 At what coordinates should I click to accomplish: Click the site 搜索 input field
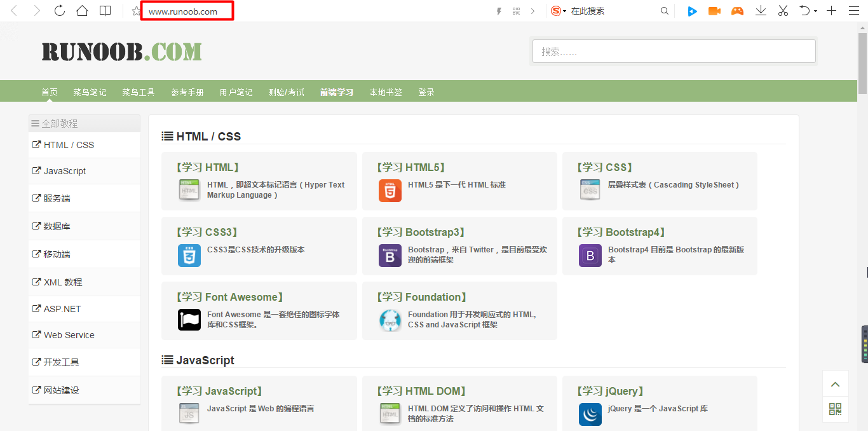tap(674, 51)
